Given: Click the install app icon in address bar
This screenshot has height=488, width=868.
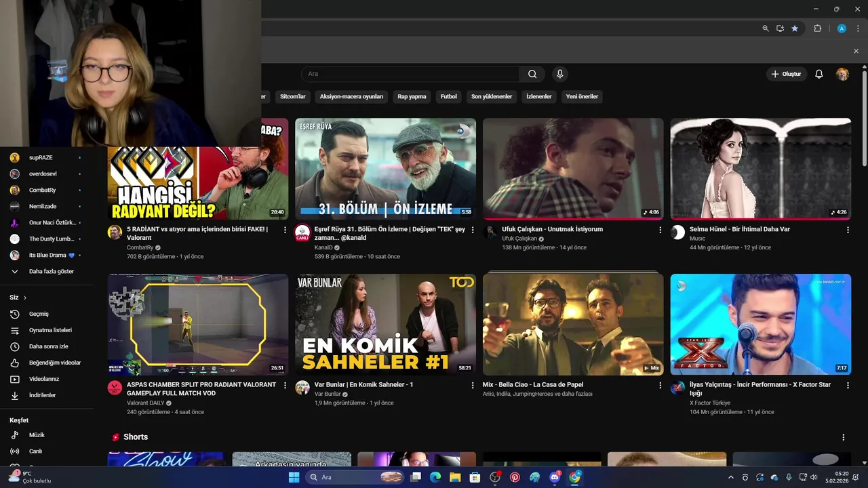Looking at the screenshot, I should [x=780, y=28].
